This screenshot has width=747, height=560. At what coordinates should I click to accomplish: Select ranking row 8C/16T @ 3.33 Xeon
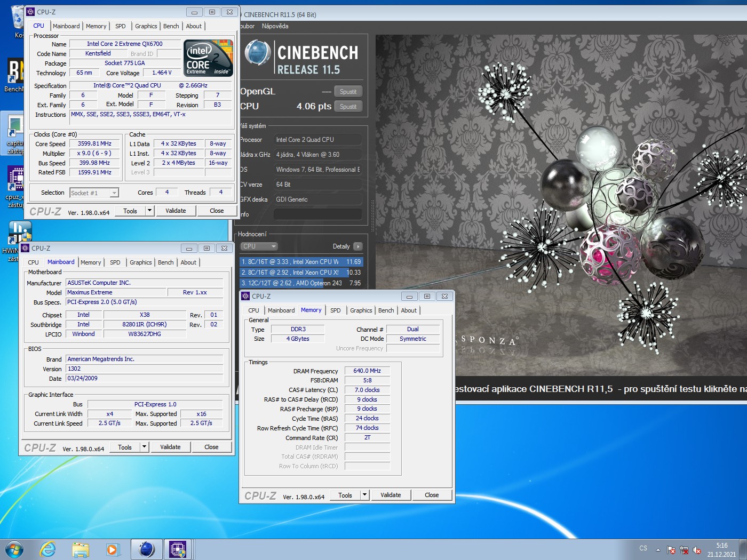tap(301, 262)
